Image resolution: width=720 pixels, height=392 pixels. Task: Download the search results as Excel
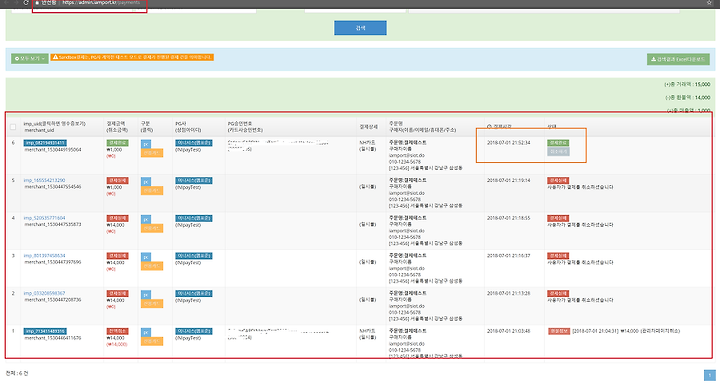point(678,59)
